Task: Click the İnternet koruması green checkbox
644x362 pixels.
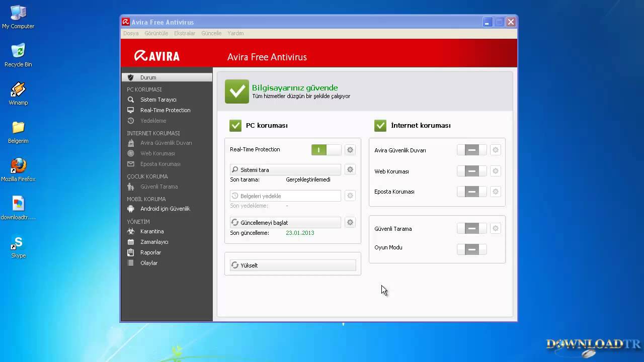Action: pos(380,126)
